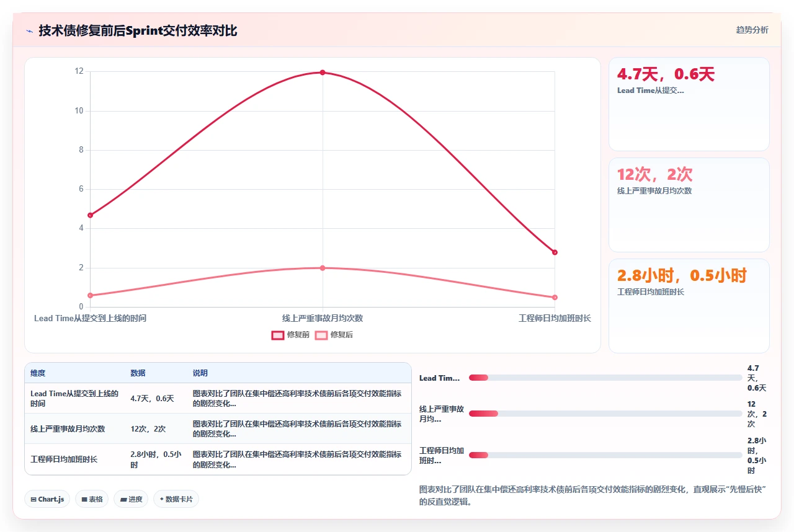The image size is (794, 532).
Task: Select the 工程师日均加班时长 table cell
Action: coord(74,459)
